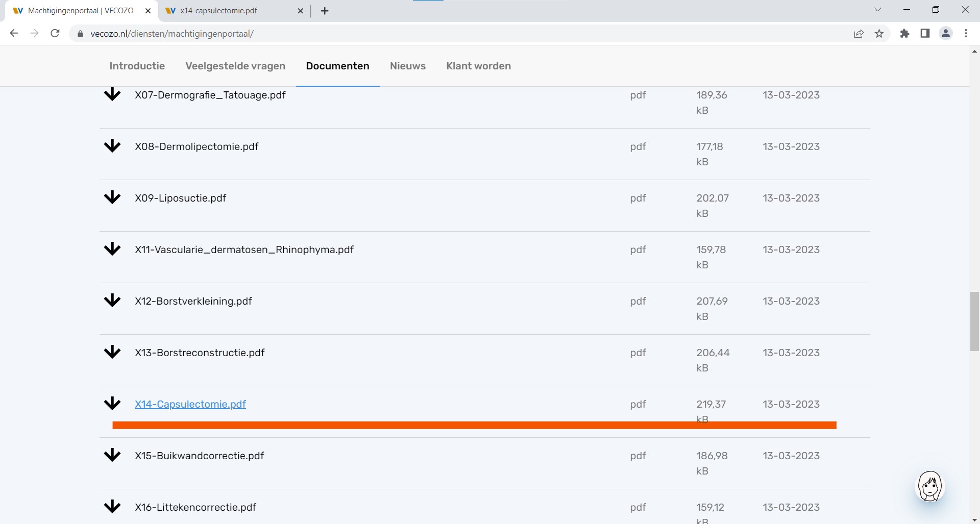Screen dimensions: 980x524
Task: Click the download arrow for X15-Buikwandcorrectie.pdf
Action: 112,456
